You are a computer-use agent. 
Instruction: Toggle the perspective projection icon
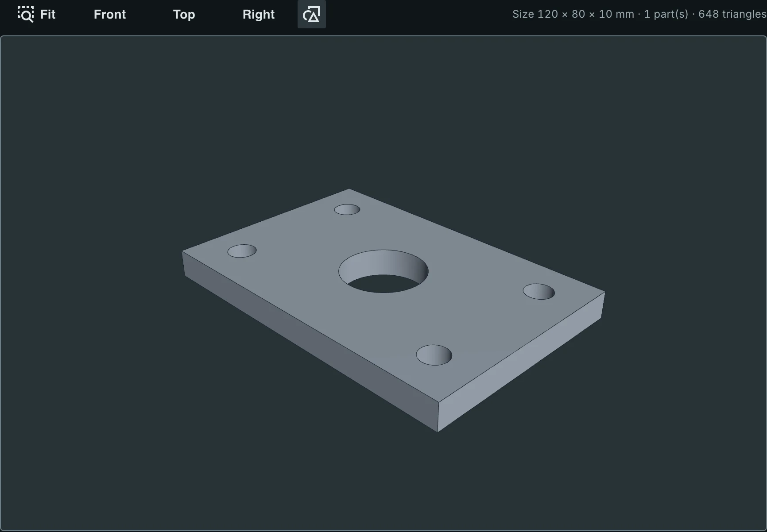point(312,14)
